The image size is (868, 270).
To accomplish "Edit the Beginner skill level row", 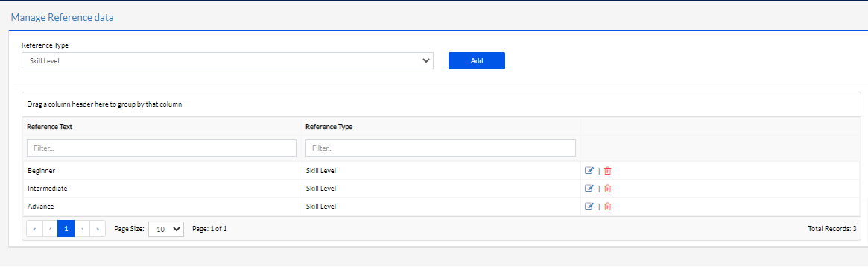I will [589, 171].
